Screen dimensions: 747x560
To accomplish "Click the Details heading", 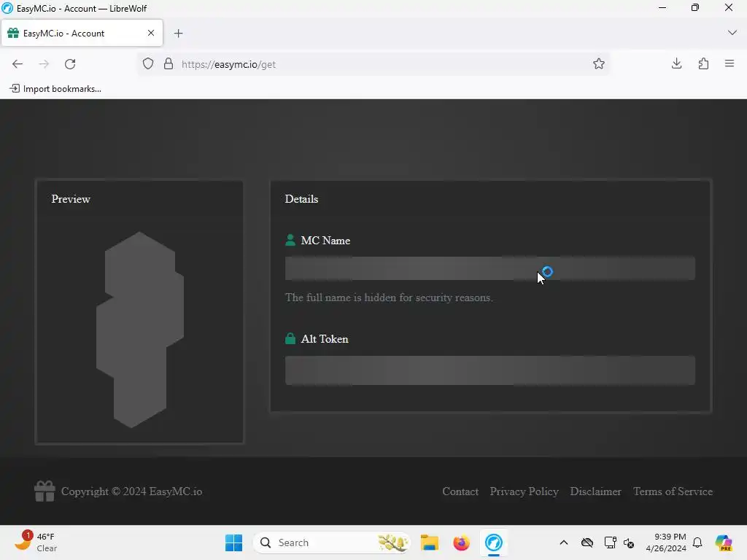I will click(301, 199).
